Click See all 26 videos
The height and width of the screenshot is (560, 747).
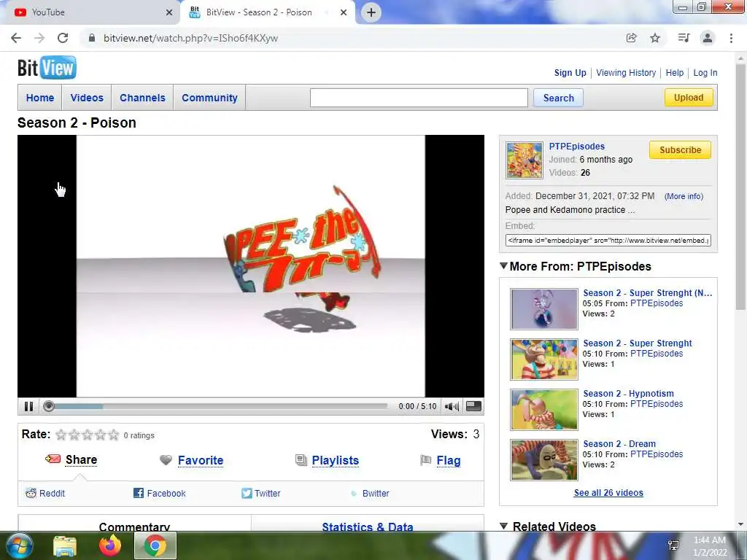tap(608, 492)
